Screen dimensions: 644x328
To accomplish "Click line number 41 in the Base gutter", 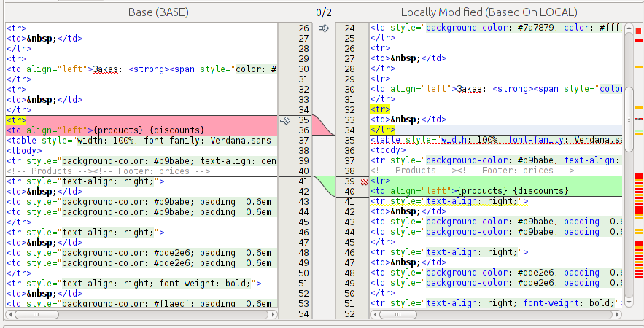I will 303,181.
